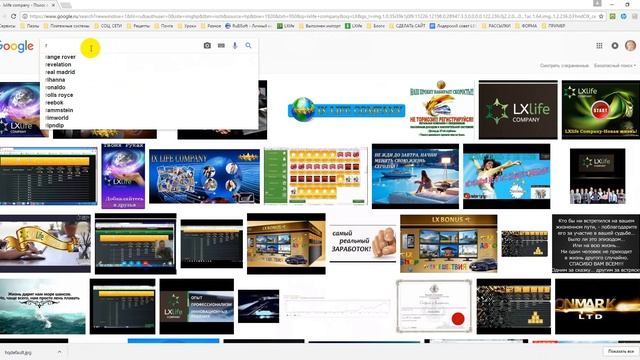Image resolution: width=640 pixels, height=360 pixels.
Task: Open the 'самый реальный ЗАРАБОТОК' thumbnail
Action: click(x=362, y=243)
